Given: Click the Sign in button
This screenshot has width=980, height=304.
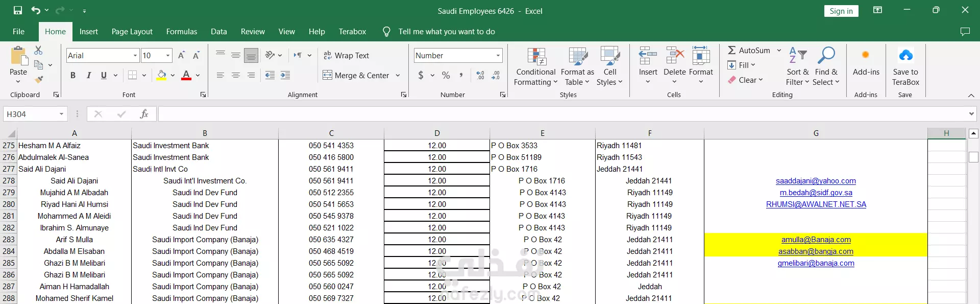Looking at the screenshot, I should point(841,11).
